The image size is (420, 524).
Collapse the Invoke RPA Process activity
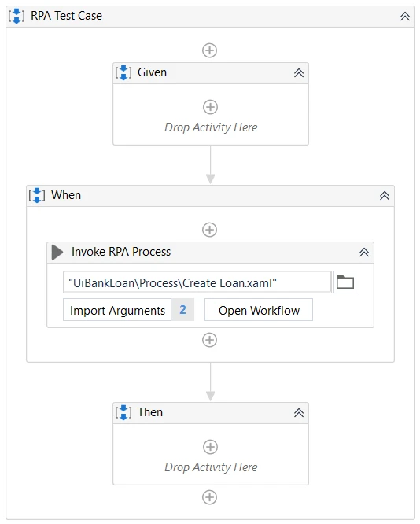(x=364, y=252)
